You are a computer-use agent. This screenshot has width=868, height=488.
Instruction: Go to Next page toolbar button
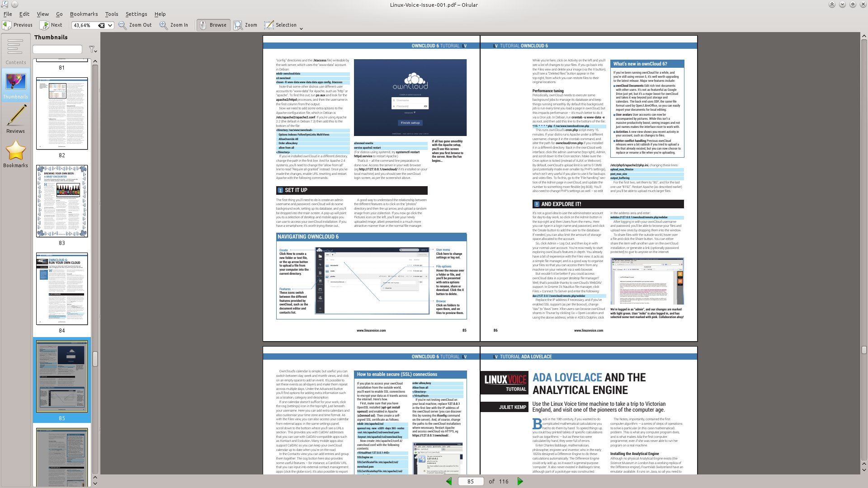[x=51, y=25]
